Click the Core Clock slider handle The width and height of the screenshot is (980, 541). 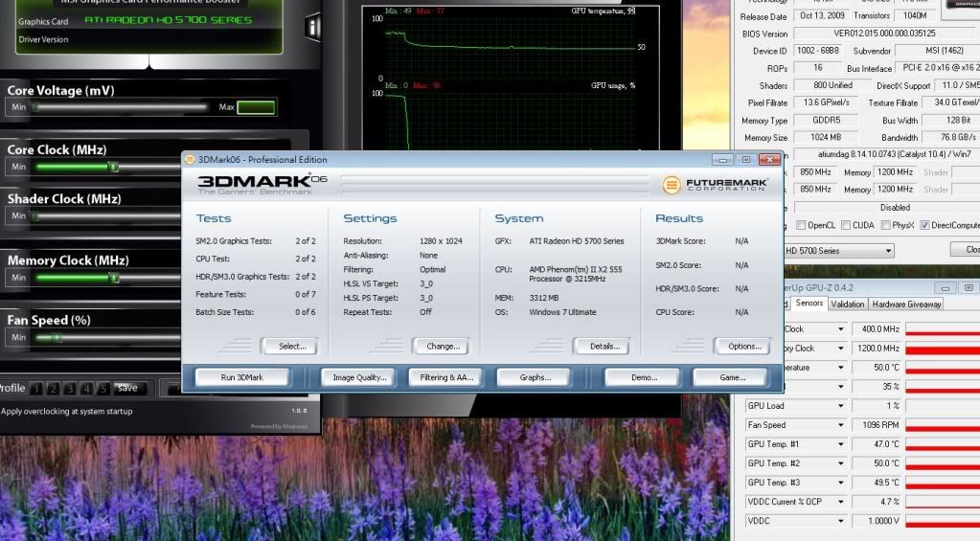tap(114, 167)
